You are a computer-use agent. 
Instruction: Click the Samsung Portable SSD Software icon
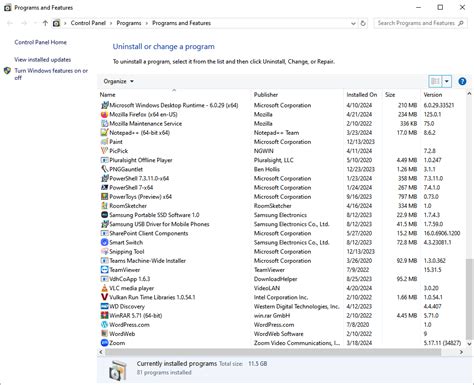click(104, 215)
